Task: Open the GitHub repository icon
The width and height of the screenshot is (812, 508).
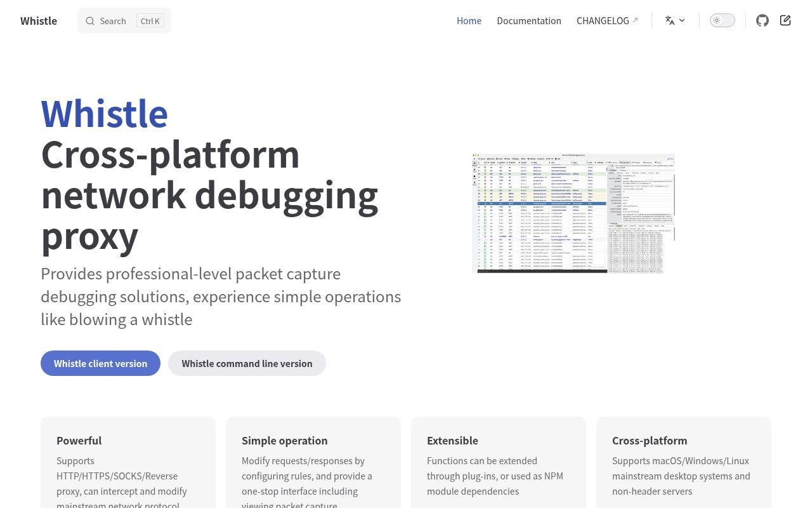Action: pos(763,20)
